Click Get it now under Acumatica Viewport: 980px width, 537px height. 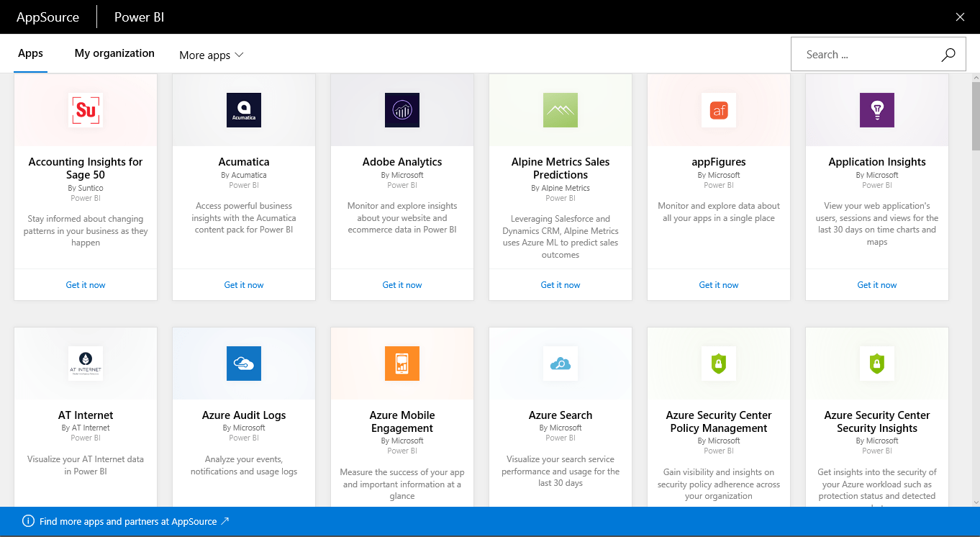click(x=244, y=285)
